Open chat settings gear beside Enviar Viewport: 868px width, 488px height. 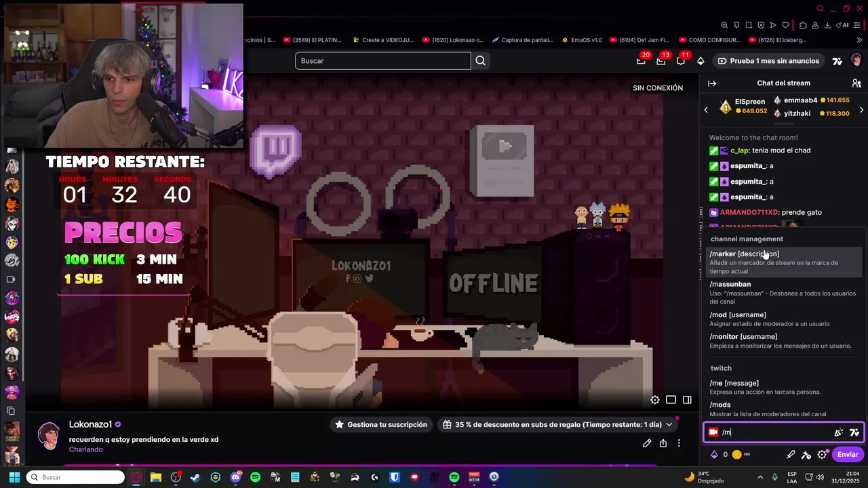[822, 455]
